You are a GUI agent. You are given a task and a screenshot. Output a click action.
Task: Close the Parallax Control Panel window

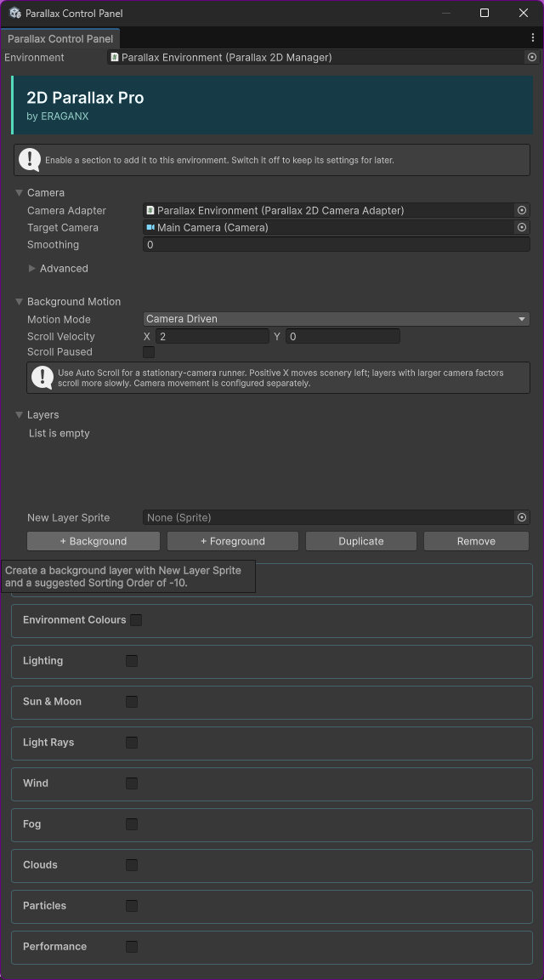(524, 13)
